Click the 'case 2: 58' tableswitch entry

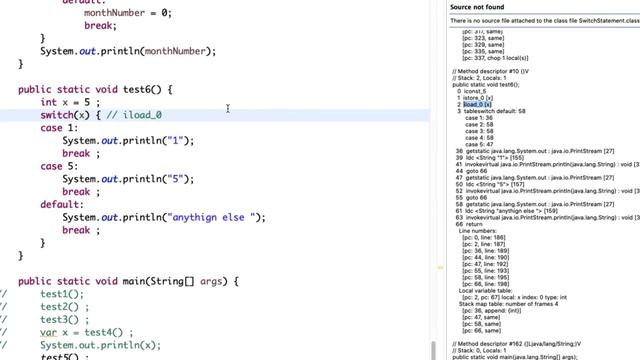(479, 124)
